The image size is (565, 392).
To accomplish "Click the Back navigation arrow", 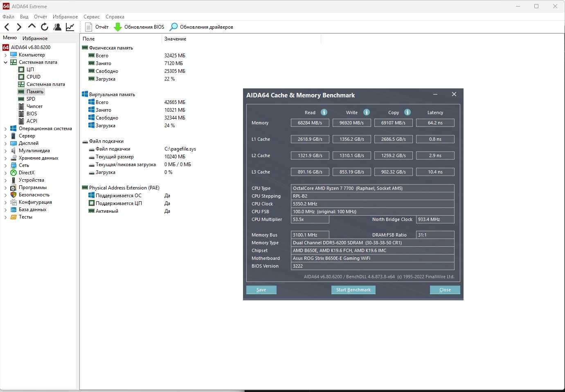I will coord(7,27).
